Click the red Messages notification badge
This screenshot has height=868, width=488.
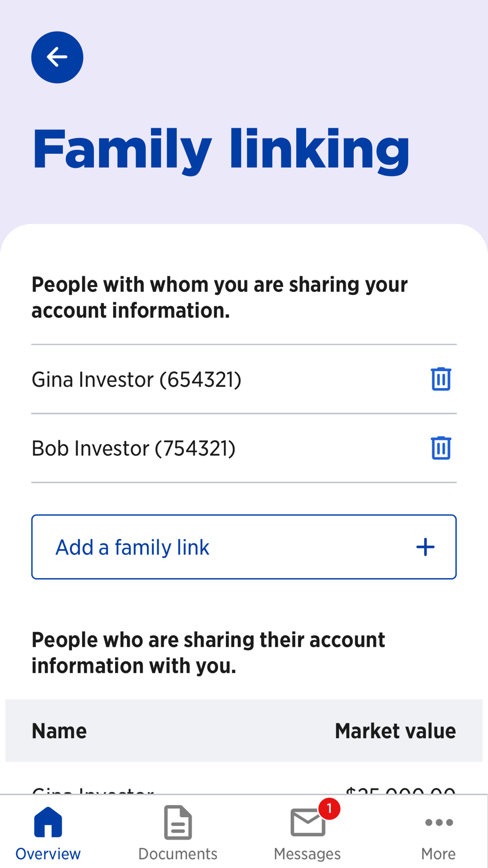329,809
